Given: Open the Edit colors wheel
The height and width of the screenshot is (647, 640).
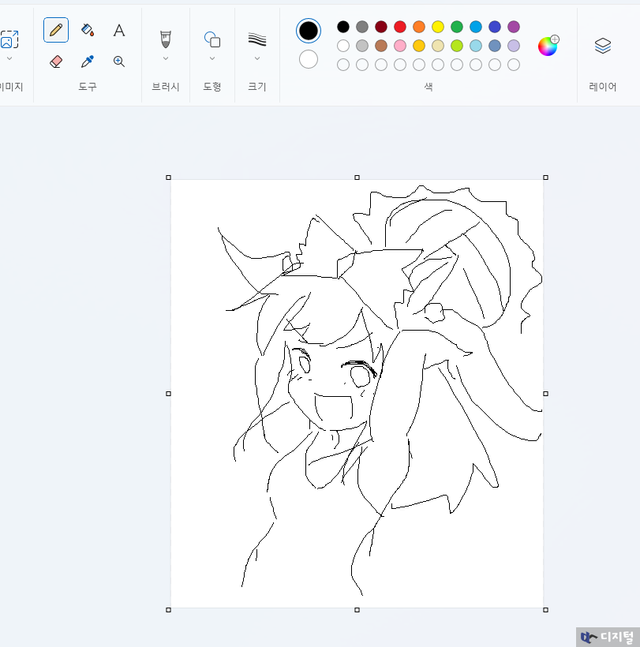Looking at the screenshot, I should point(548,45).
